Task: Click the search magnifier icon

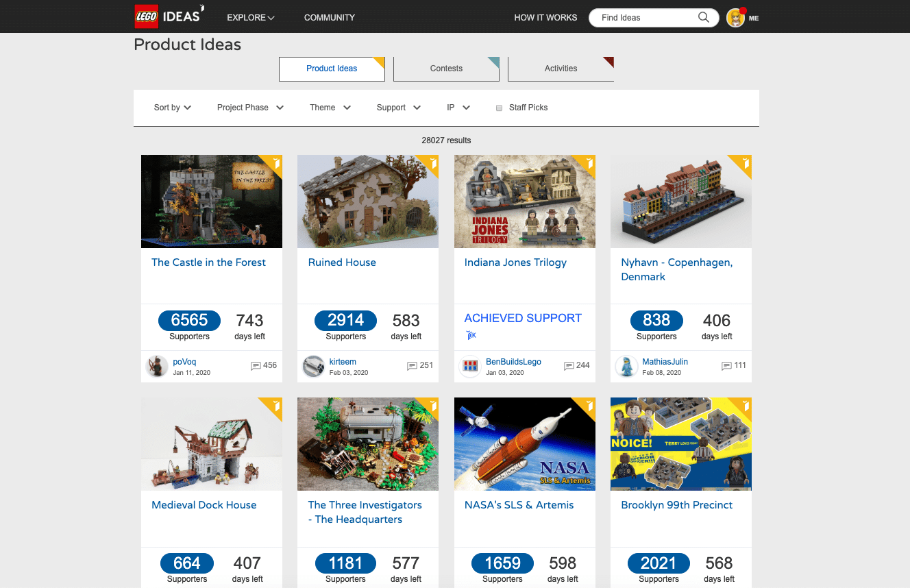Action: coord(704,18)
